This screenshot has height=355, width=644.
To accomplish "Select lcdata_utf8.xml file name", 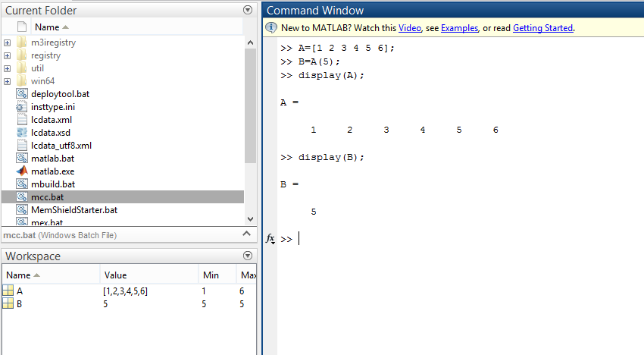I will [61, 146].
